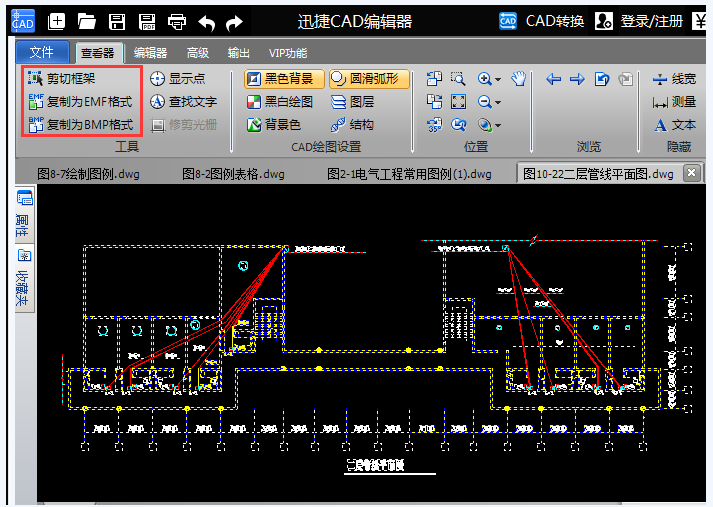Toggle 黑白绘图 black-and-white drawing
The height and width of the screenshot is (507, 713).
pyautogui.click(x=280, y=101)
